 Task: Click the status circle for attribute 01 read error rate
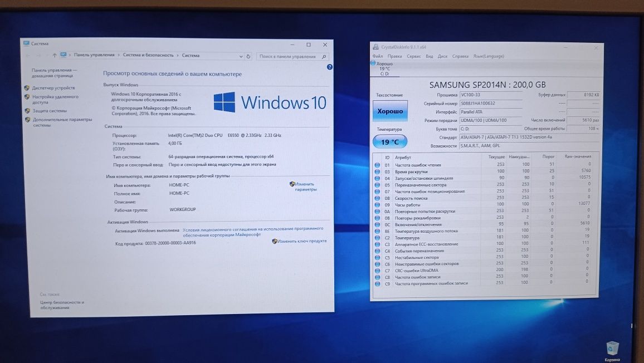pyautogui.click(x=377, y=165)
